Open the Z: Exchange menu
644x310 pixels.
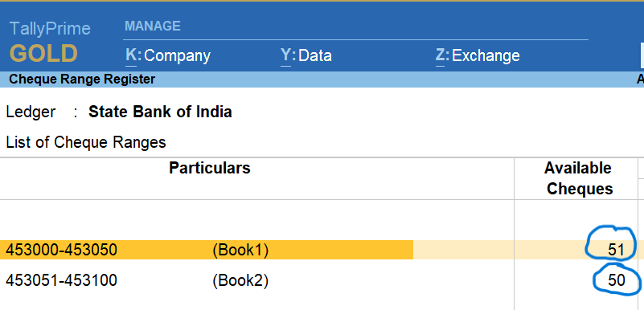478,55
